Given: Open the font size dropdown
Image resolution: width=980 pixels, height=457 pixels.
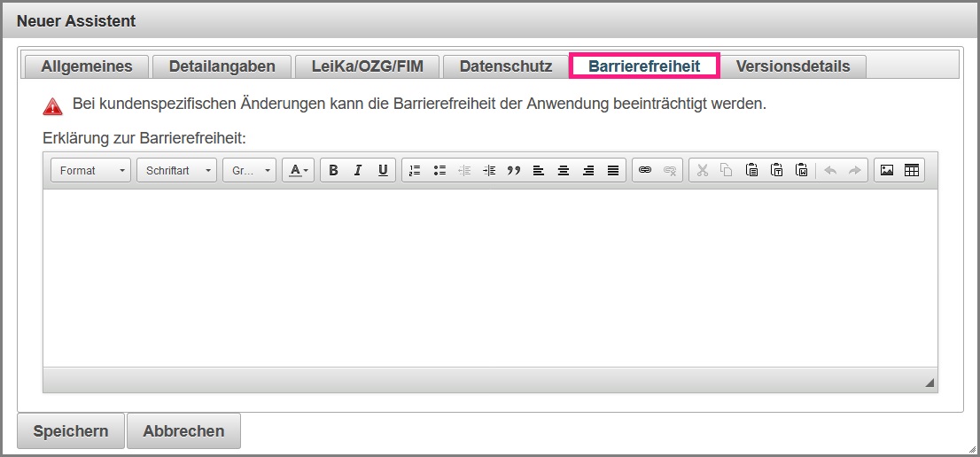Looking at the screenshot, I should 249,171.
